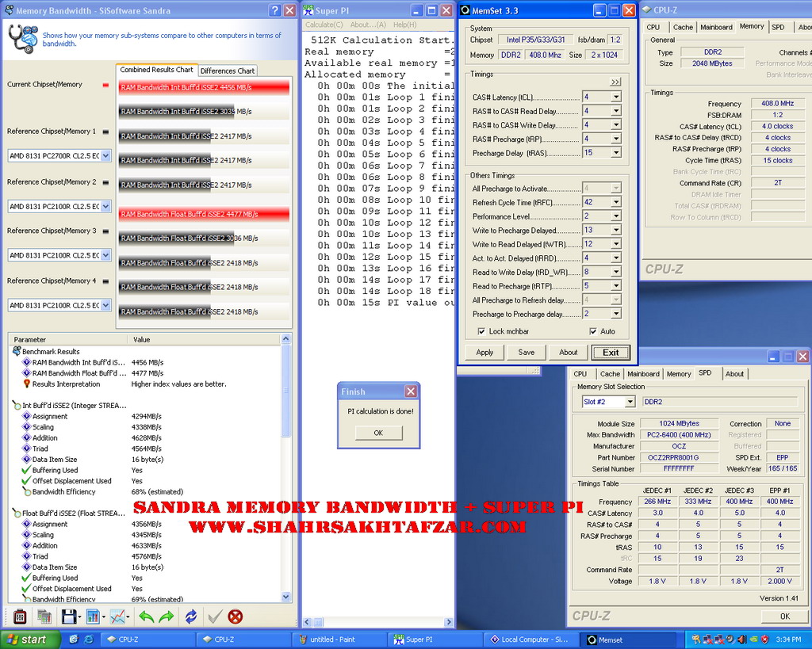Viewport: 812px width, 649px height.
Task: Click the red Current Chipset/Memory legend marker
Action: click(x=105, y=84)
